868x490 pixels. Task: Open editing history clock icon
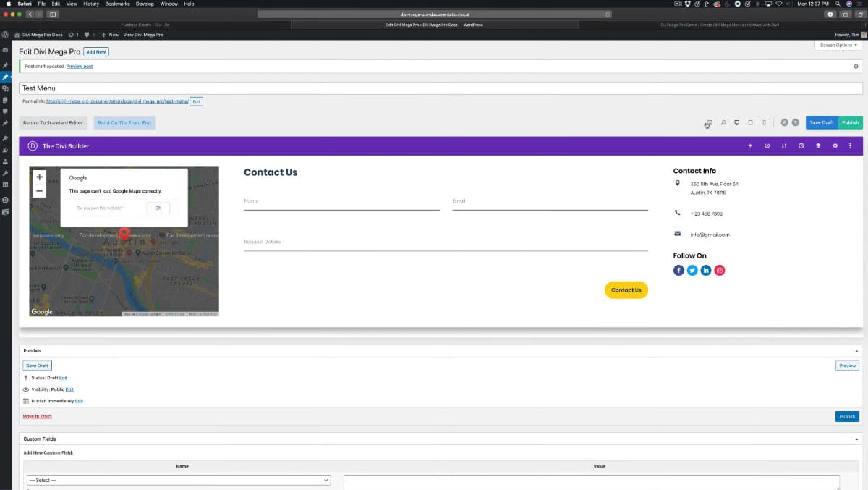[801, 146]
